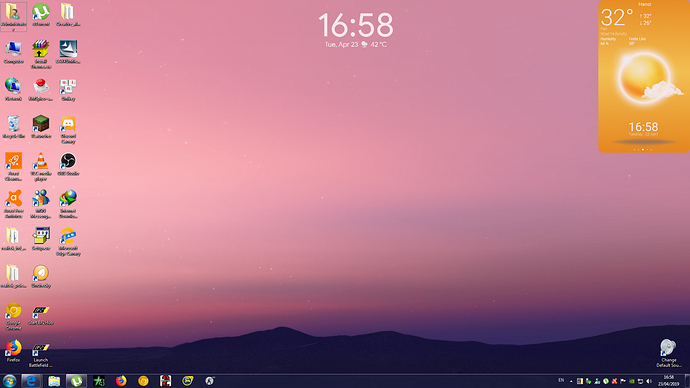Click the yellow shield taskbar icon

click(187, 381)
